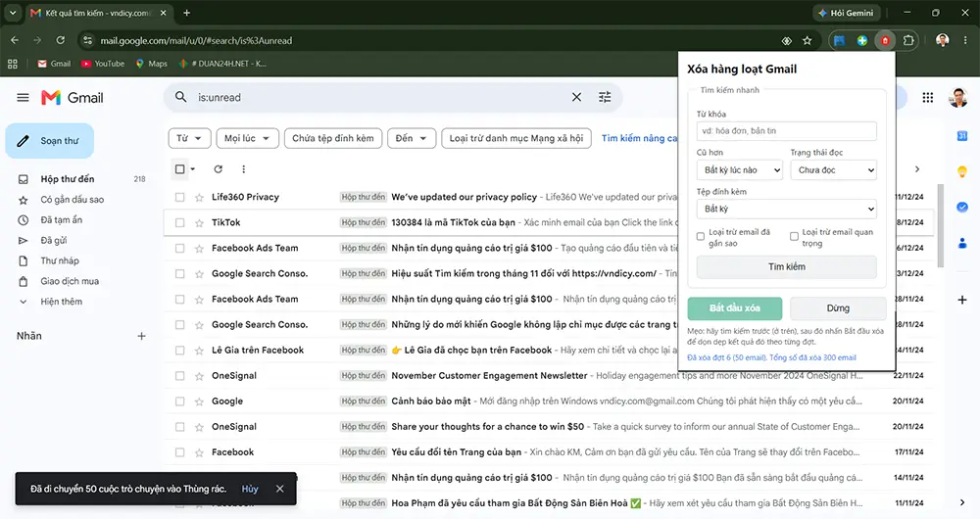The height and width of the screenshot is (519, 980).
Task: Click the Từ khóa input field
Action: pyautogui.click(x=786, y=131)
